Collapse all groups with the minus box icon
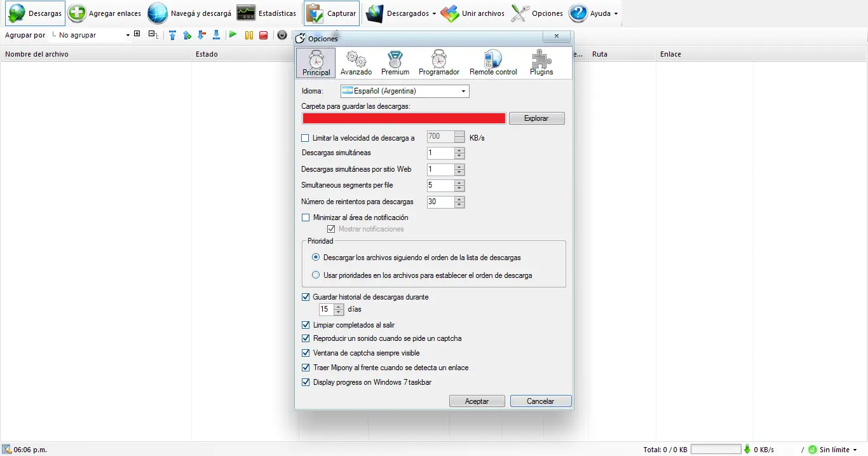This screenshot has height=456, width=868. 152,34
